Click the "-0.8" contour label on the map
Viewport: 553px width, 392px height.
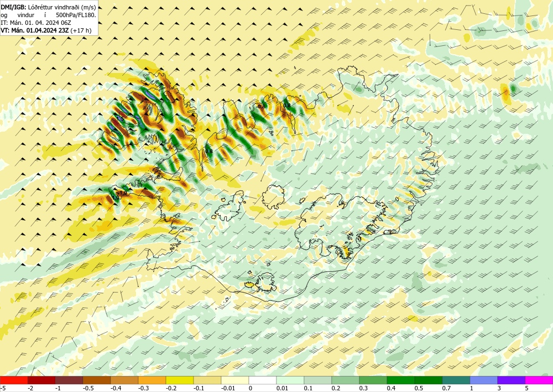(260, 106)
